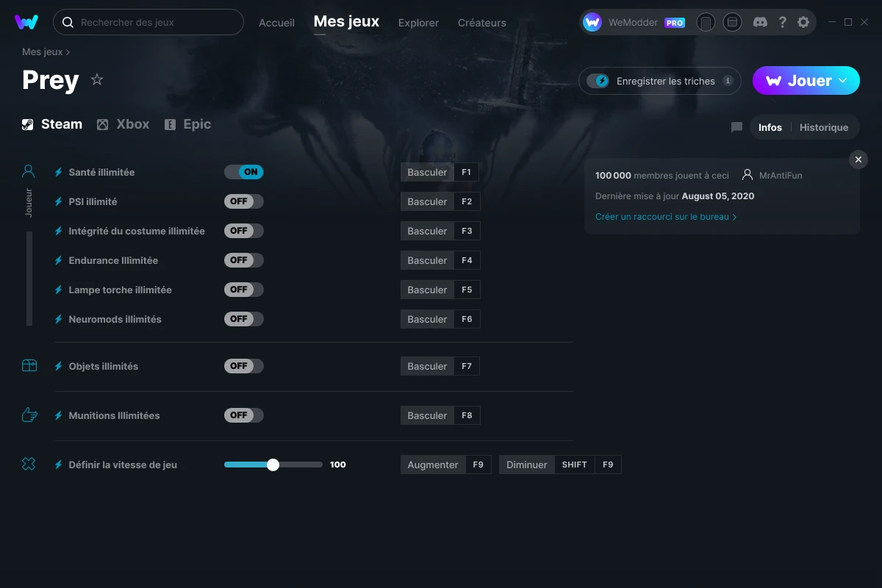882x588 pixels.
Task: Click the crossed tools game category icon
Action: [29, 464]
